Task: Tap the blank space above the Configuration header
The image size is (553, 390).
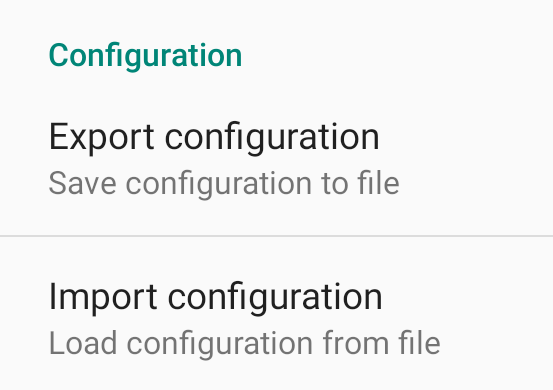Action: [x=276, y=19]
